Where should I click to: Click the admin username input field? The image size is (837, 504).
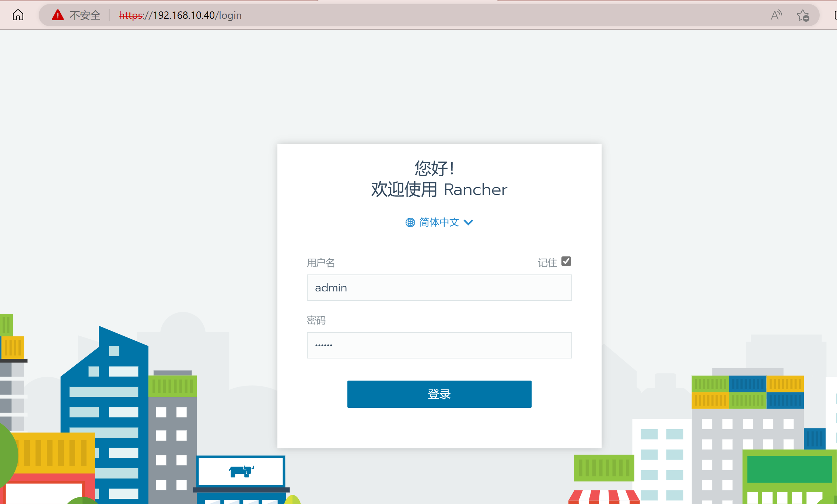(x=439, y=288)
